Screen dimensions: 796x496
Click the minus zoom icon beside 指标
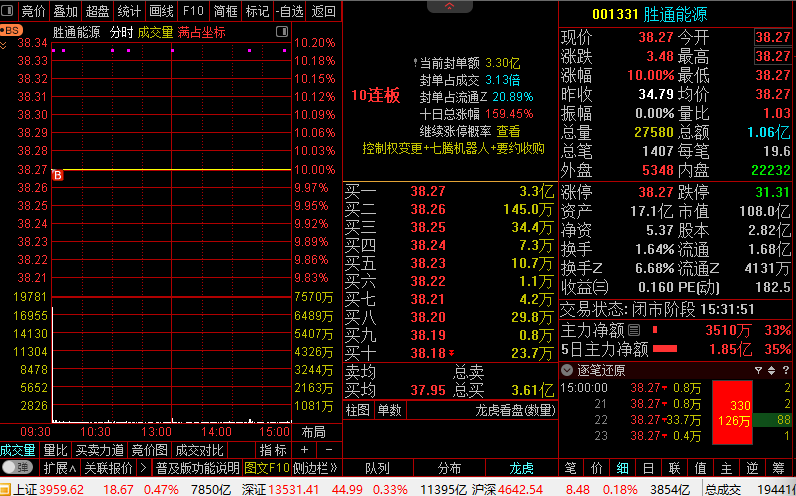pos(328,450)
